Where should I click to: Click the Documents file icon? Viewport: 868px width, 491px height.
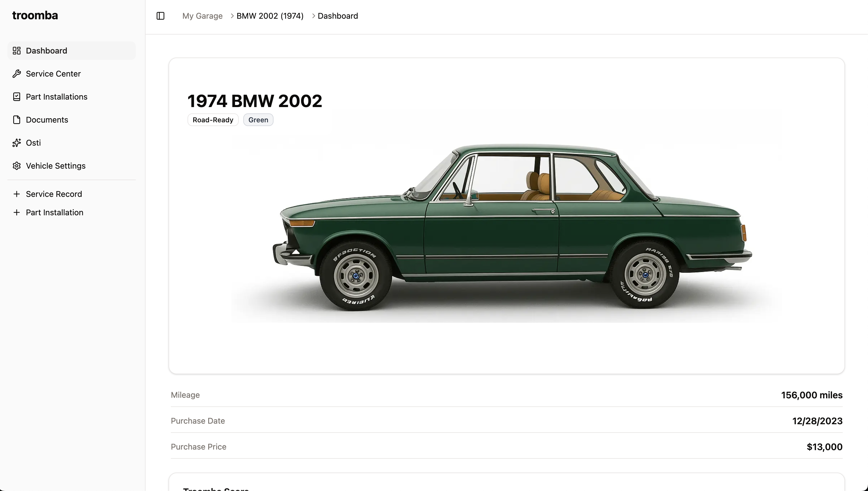click(16, 120)
